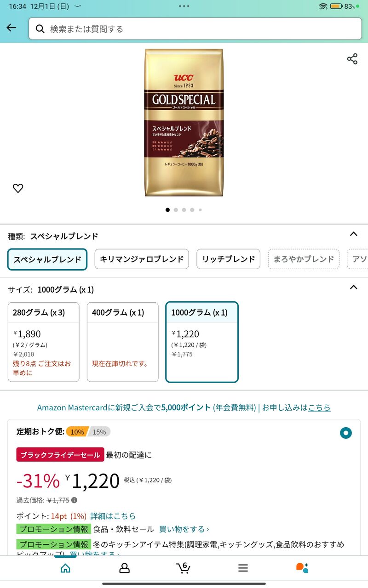Add product to wishlist with heart icon
The width and height of the screenshot is (368, 588).
coord(18,188)
